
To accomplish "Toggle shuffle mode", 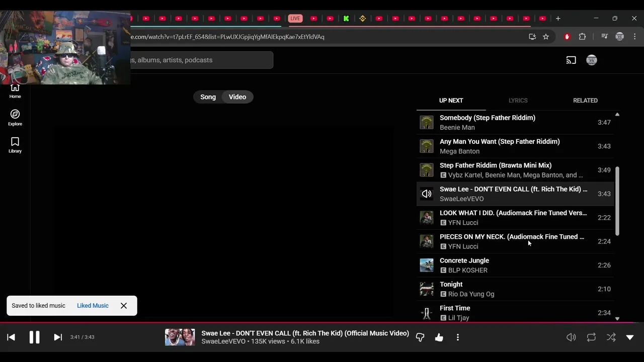I will (611, 337).
